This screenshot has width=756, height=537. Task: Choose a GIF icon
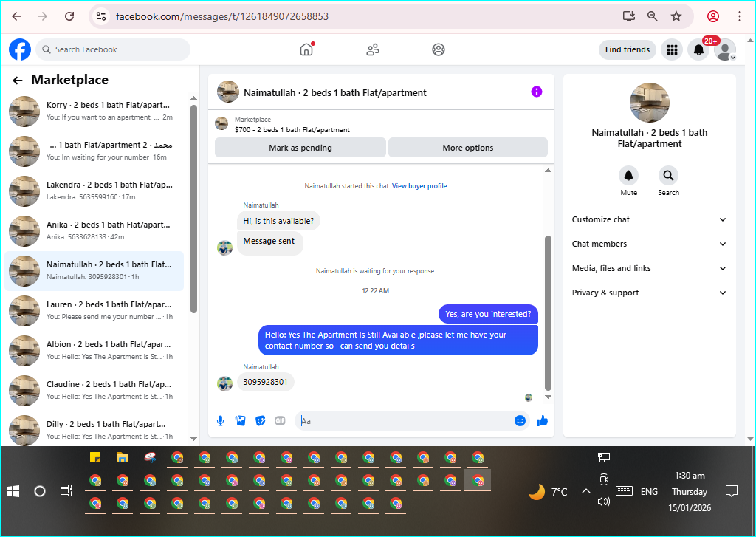click(280, 421)
